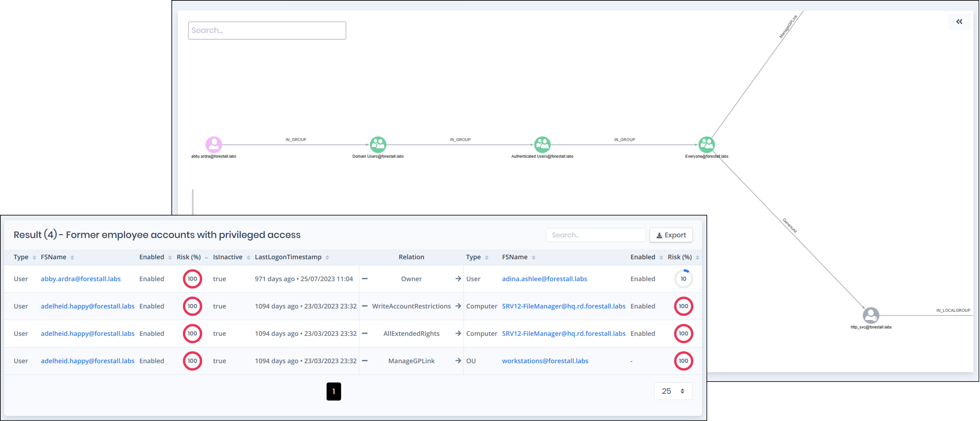Select the Authenticated Users group node
Viewport: 980px width, 421px height.
click(542, 145)
